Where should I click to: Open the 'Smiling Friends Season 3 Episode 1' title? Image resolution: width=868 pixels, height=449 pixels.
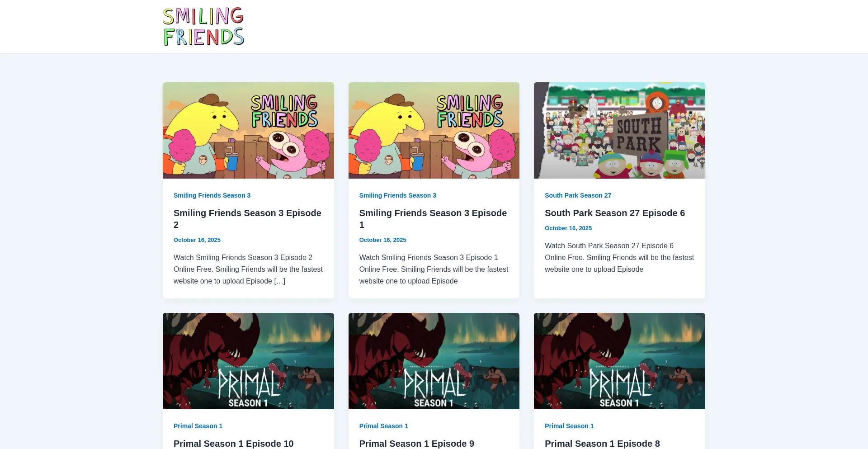[x=433, y=219]
